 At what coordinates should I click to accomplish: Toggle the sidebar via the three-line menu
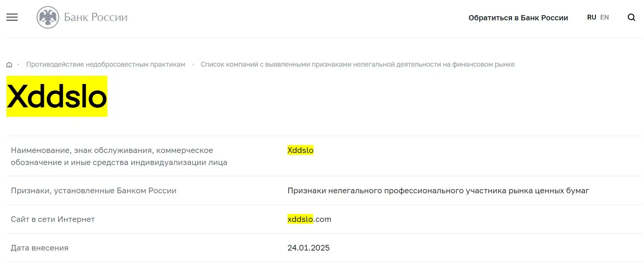[x=11, y=17]
